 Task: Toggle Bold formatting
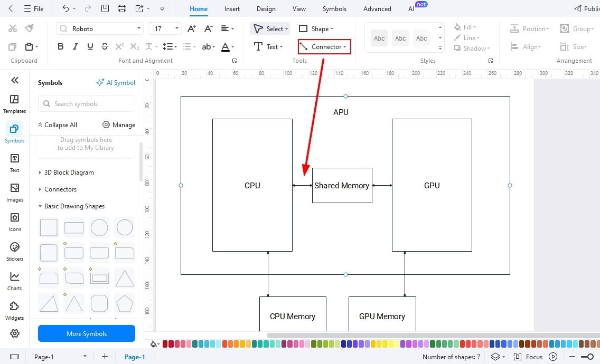pos(60,46)
